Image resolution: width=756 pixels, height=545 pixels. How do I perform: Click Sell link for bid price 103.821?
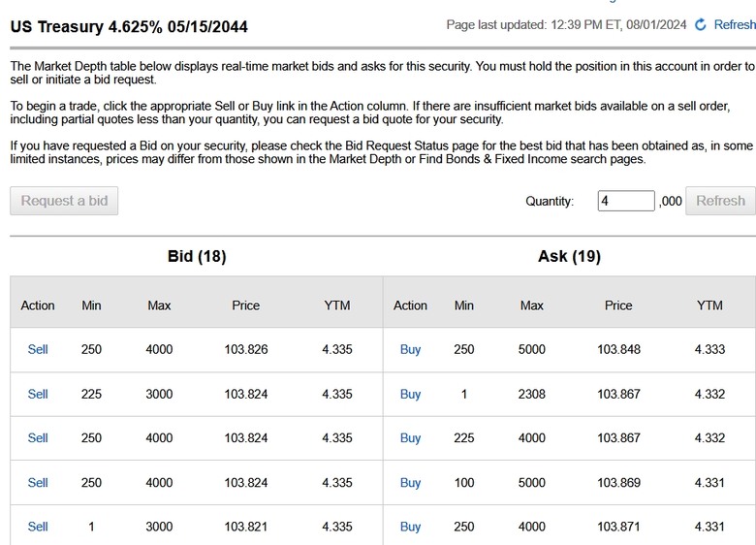[x=38, y=527]
